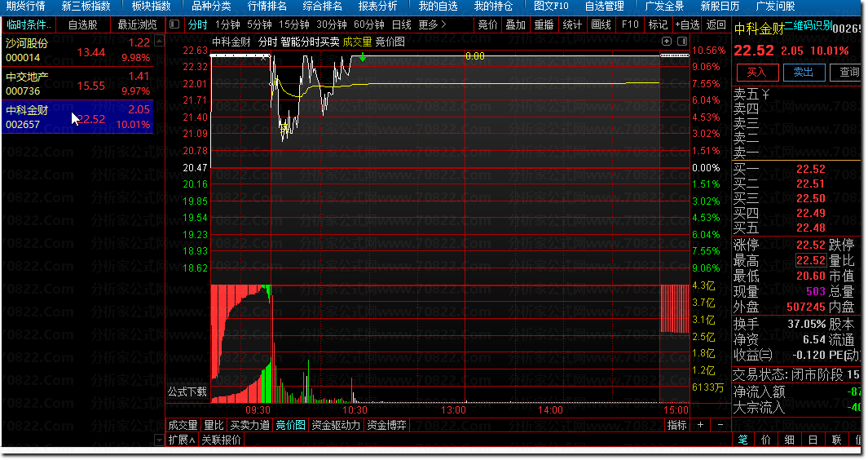
Task: Click 画线 toolbar button
Action: pyautogui.click(x=601, y=25)
